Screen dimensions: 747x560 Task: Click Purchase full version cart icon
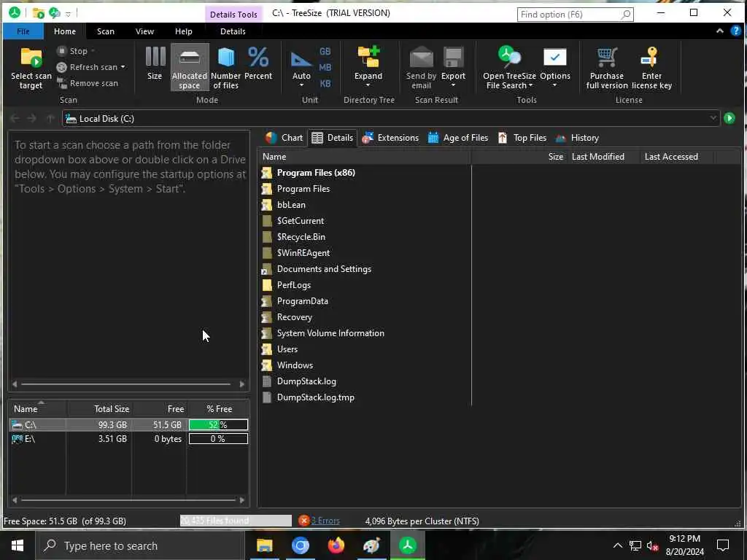pyautogui.click(x=607, y=57)
